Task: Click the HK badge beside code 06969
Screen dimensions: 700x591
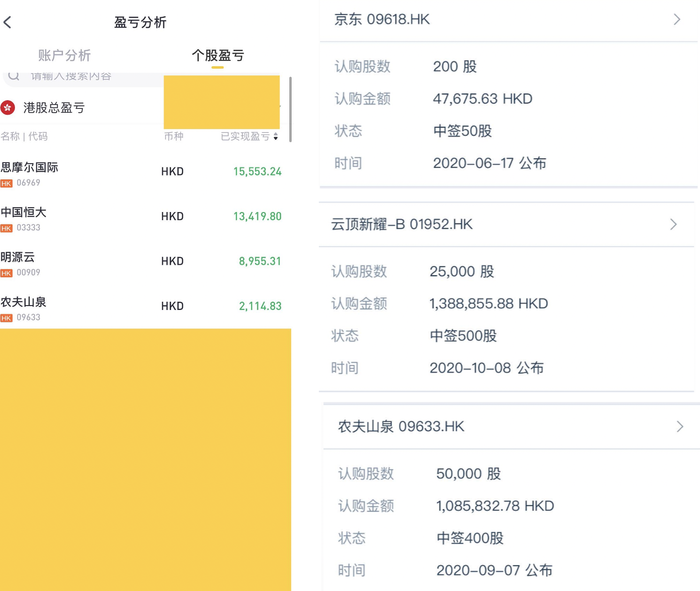Action: point(6,183)
